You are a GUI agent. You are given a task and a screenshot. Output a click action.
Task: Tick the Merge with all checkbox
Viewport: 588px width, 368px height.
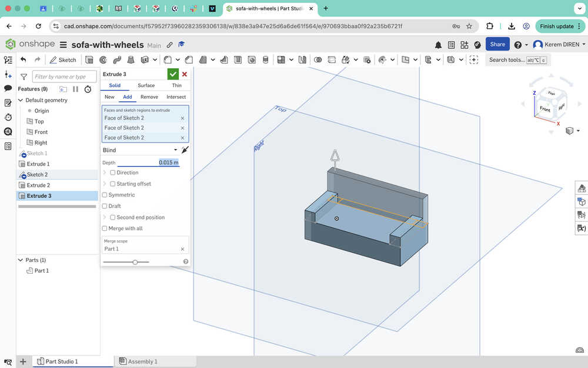[x=105, y=228]
